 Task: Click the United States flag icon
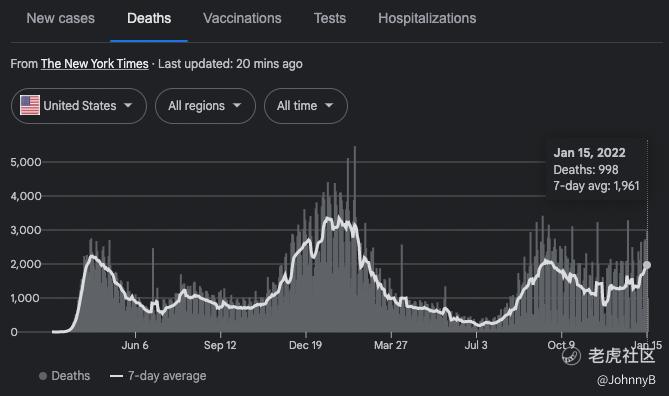[x=30, y=105]
